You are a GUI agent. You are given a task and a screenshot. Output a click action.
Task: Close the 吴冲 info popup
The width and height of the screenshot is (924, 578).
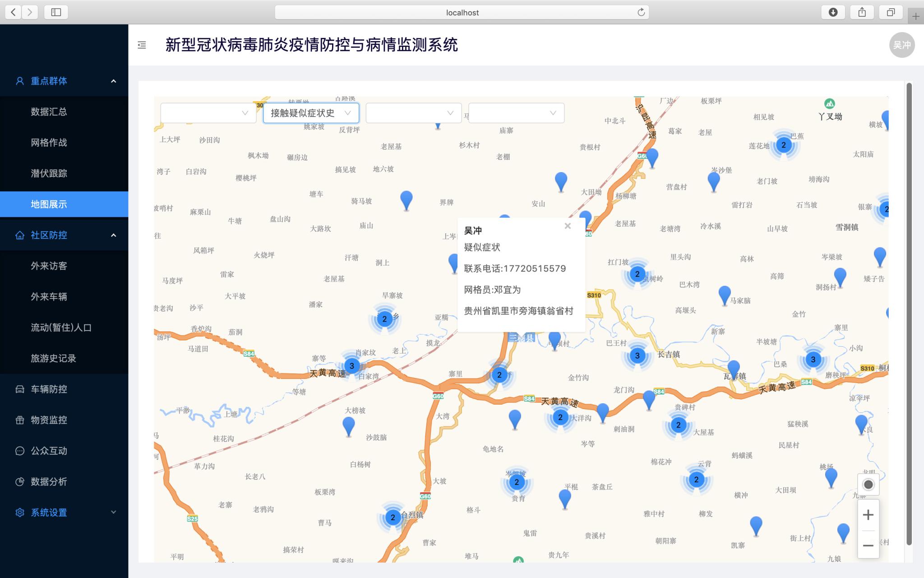pyautogui.click(x=568, y=226)
